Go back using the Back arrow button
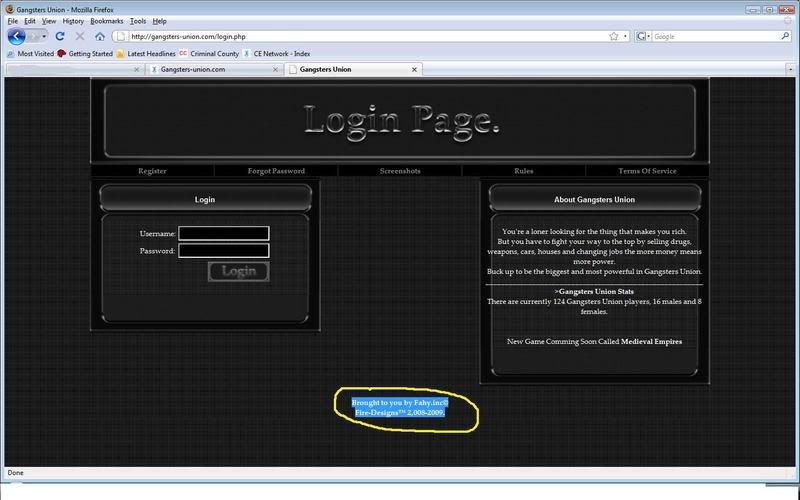The width and height of the screenshot is (800, 500). coord(17,36)
